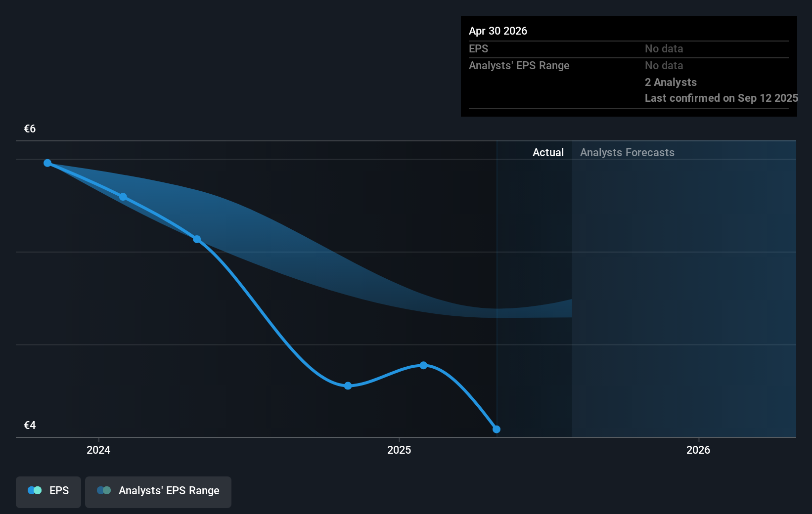Switch to the Analysts Forecasts section
Screen dimensions: 812x514
627,152
